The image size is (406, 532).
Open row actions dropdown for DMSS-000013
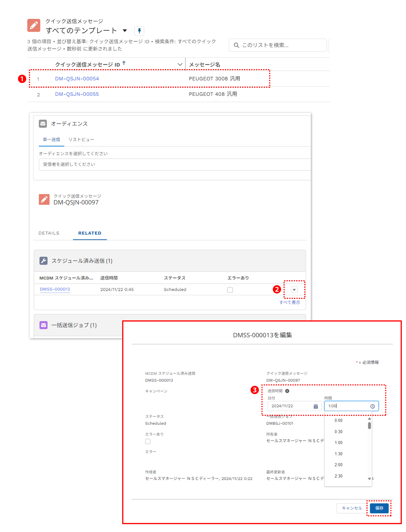(x=294, y=290)
